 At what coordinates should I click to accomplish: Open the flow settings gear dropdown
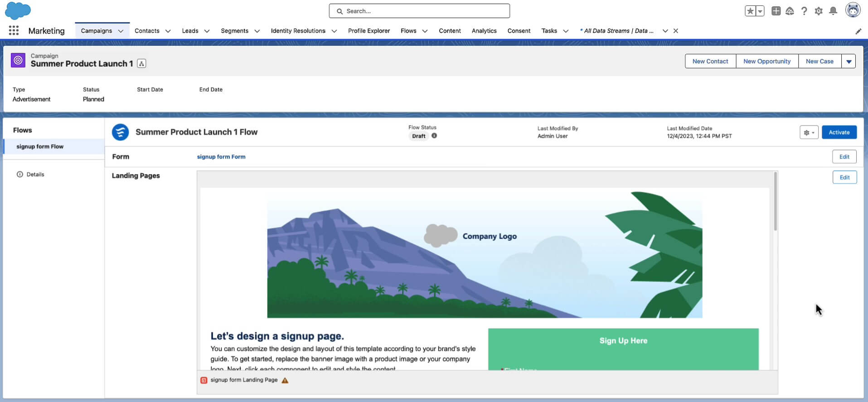point(809,132)
